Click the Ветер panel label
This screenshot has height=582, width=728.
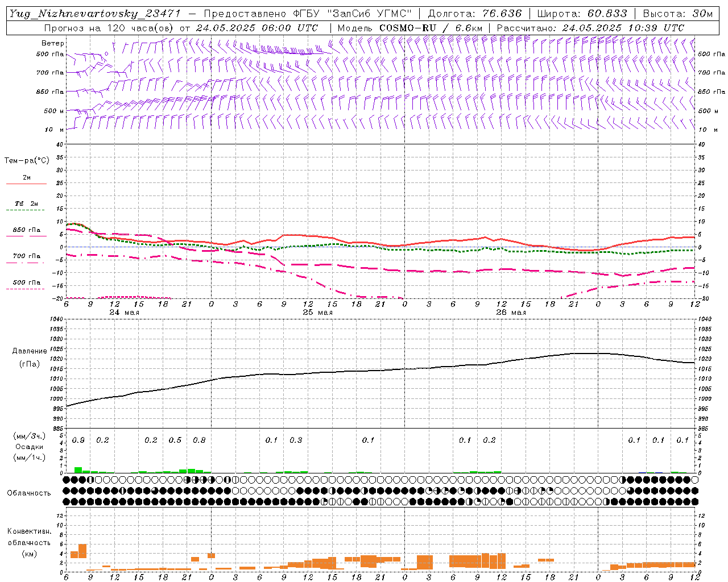53,43
